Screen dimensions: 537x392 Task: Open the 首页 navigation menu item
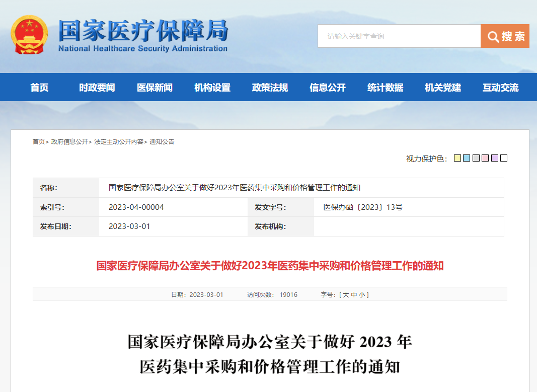pos(39,87)
